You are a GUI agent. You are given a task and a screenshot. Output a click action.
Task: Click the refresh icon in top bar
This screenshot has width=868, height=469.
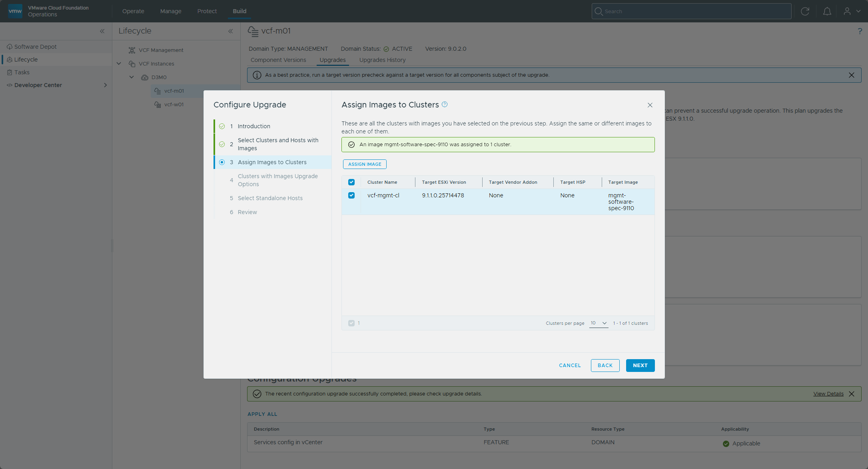tap(805, 11)
